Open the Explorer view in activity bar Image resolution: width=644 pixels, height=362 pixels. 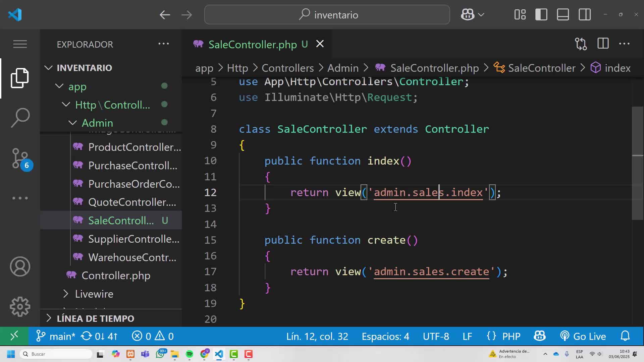click(20, 78)
